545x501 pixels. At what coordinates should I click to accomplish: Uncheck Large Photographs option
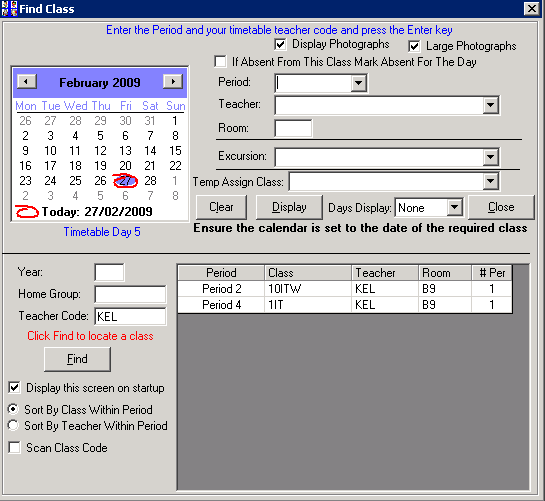(x=414, y=46)
